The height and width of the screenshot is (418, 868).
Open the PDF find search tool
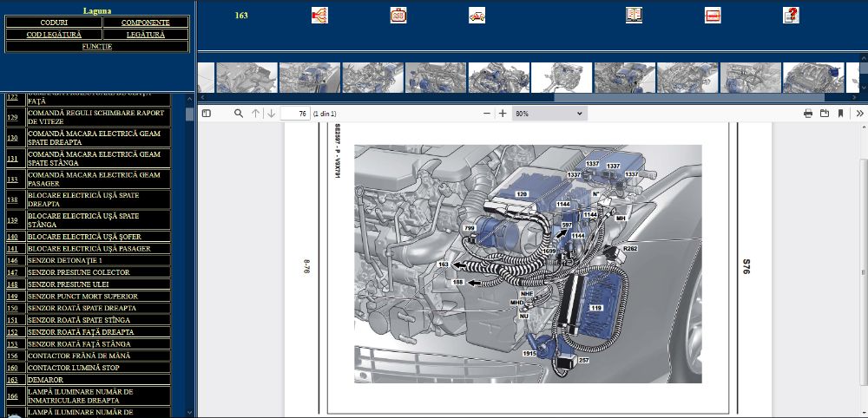click(x=239, y=114)
